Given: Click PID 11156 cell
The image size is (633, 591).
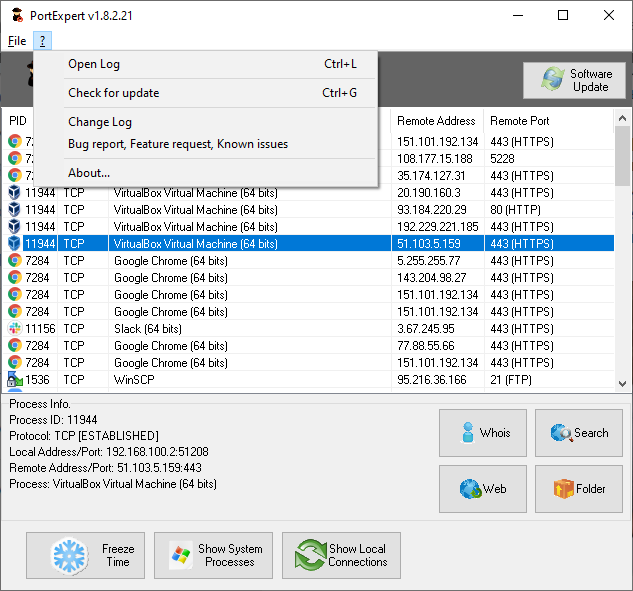Looking at the screenshot, I should coord(40,329).
